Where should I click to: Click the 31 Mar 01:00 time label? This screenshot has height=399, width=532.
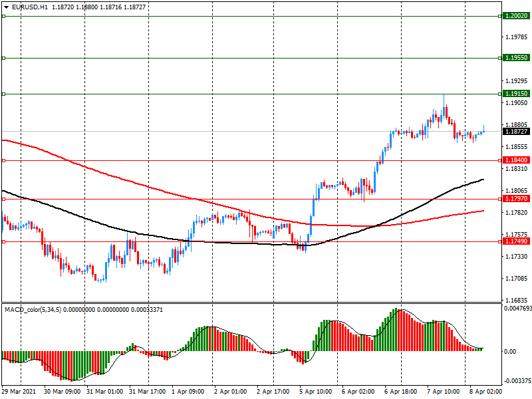[104, 392]
